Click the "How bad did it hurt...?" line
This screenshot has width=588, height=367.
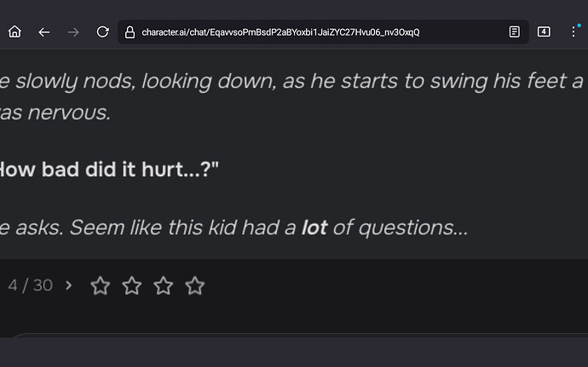point(109,169)
